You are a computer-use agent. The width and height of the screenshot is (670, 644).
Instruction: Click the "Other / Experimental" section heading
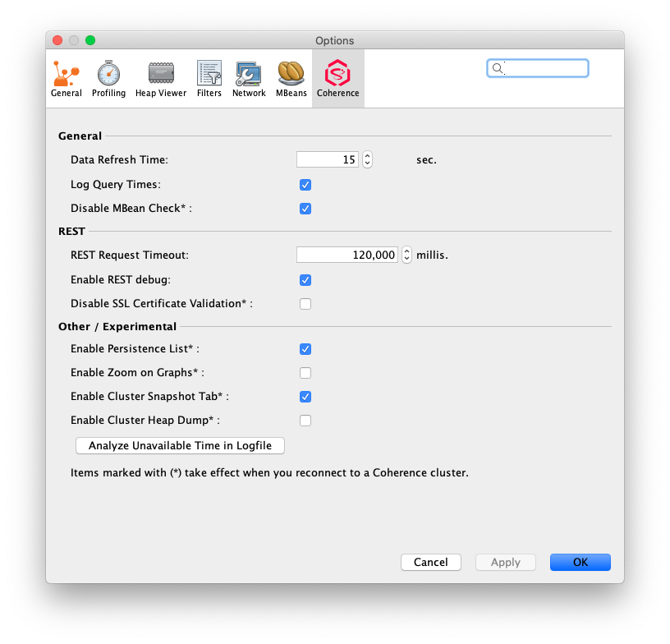[x=117, y=326]
